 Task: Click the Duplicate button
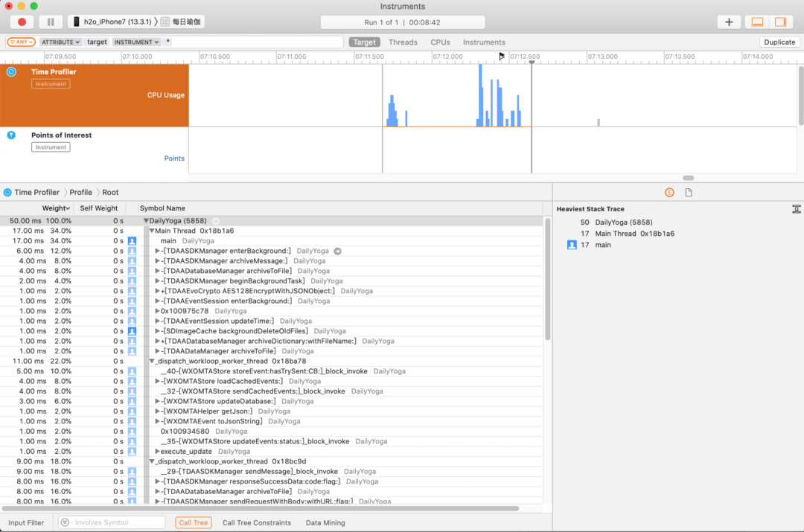(x=779, y=42)
